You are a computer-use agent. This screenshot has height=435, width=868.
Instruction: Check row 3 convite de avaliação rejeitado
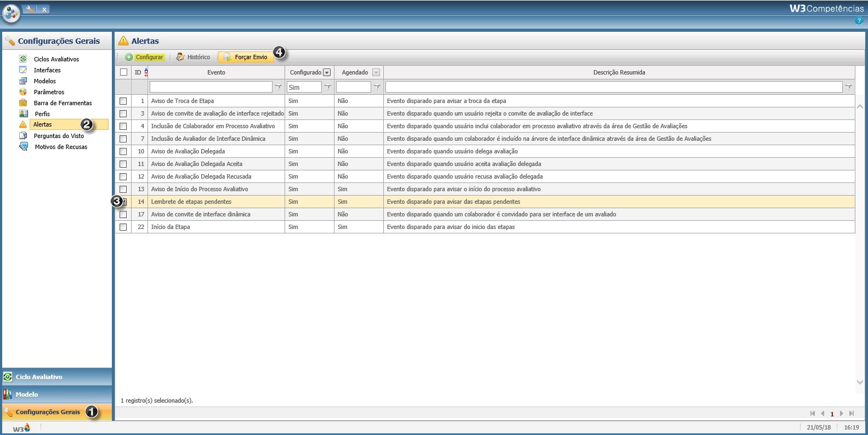pos(123,113)
